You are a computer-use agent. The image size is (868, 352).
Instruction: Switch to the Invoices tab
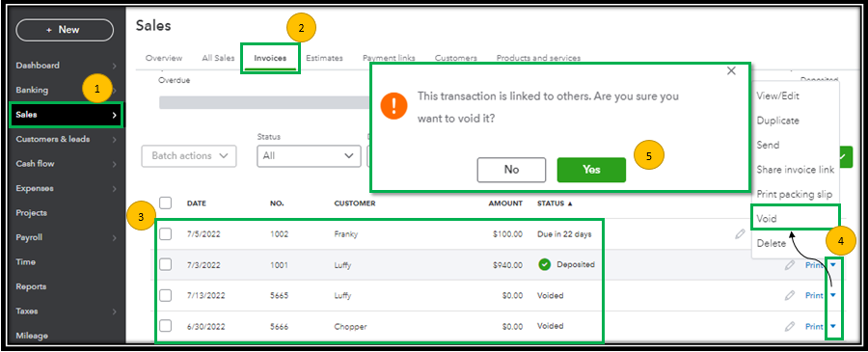[x=270, y=58]
